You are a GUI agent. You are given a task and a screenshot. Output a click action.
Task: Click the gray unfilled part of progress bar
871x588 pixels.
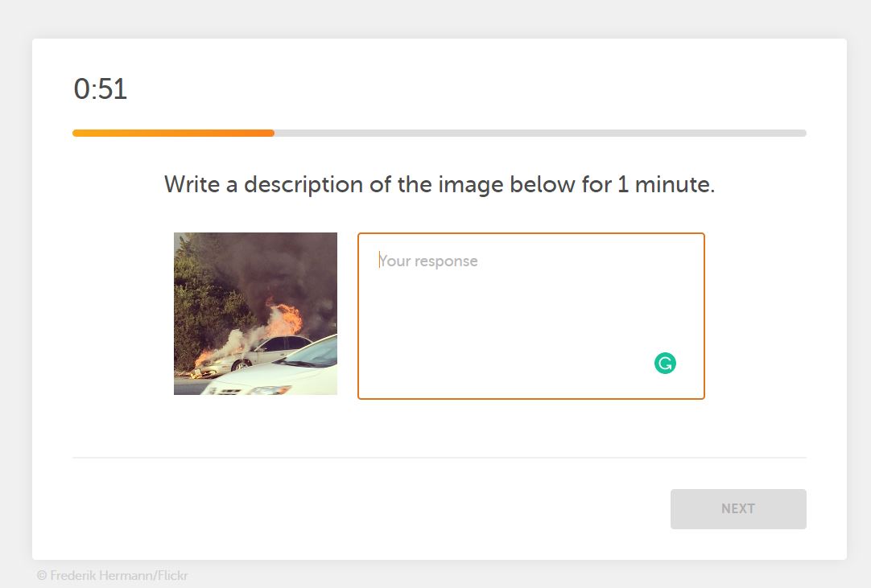tap(539, 134)
